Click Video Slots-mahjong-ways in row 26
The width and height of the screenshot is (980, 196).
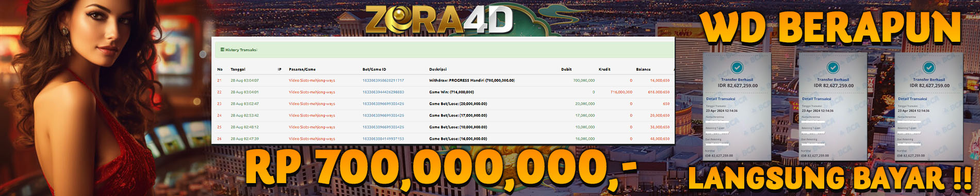(312, 139)
